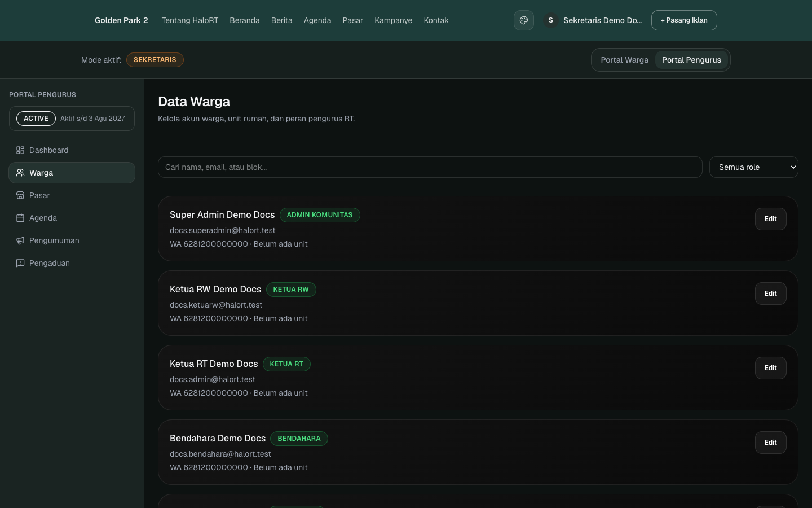Viewport: 812px width, 508px height.
Task: Click email docs.admin@halort.test
Action: tap(213, 379)
